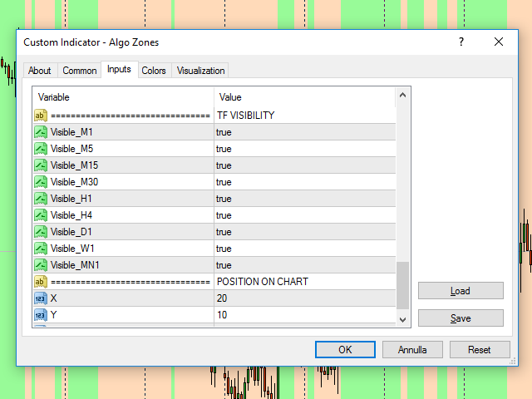
Task: Click the Load button
Action: coord(461,291)
